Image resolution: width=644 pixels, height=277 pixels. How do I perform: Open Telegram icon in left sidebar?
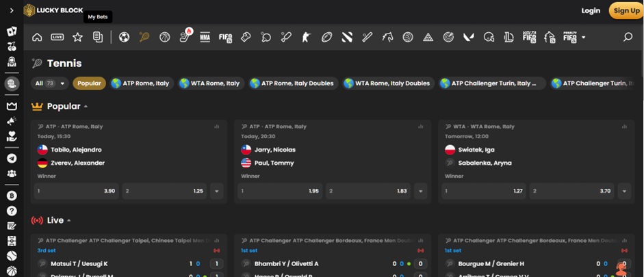12,158
